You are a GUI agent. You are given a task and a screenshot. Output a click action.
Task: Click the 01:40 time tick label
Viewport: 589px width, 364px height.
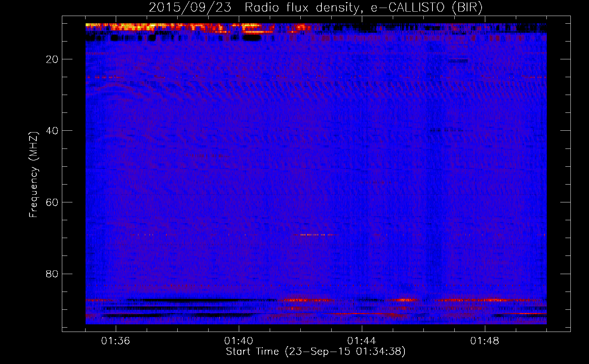[x=239, y=341]
